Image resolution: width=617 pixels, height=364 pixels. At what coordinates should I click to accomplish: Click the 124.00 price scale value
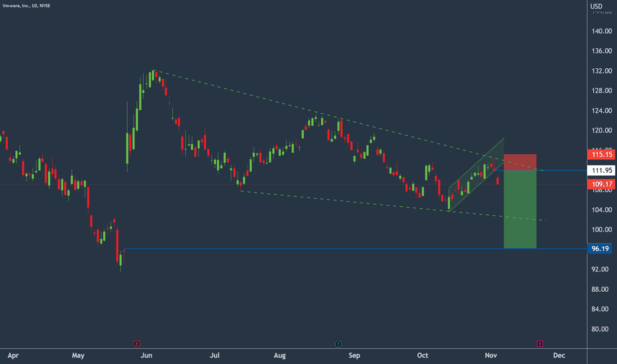tap(602, 111)
